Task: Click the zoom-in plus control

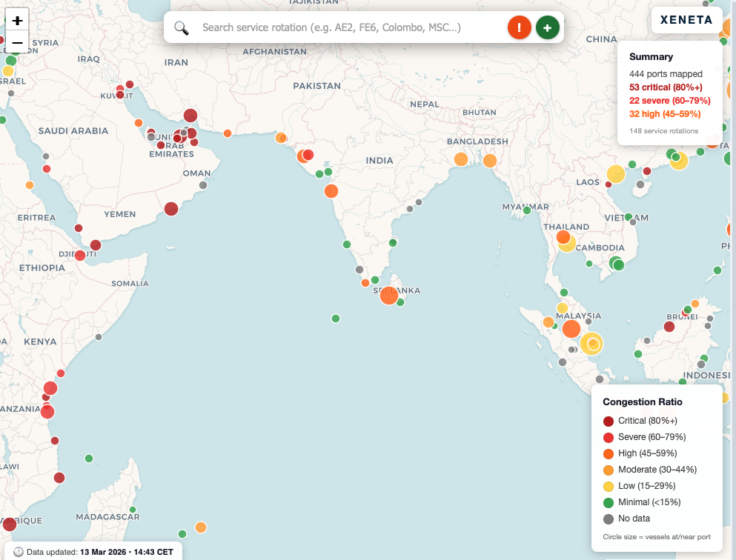Action: click(x=16, y=20)
